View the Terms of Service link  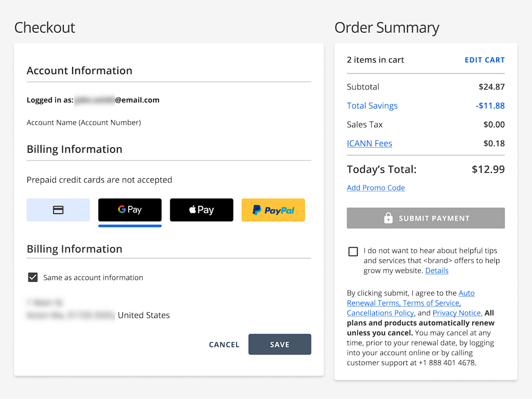tap(431, 303)
